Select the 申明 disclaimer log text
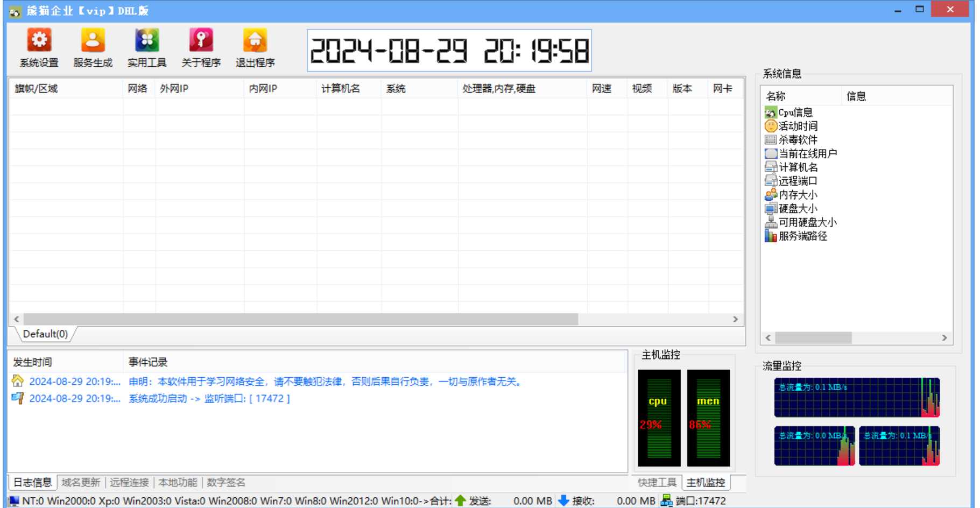Viewport: 980px width, 508px height. (x=326, y=382)
